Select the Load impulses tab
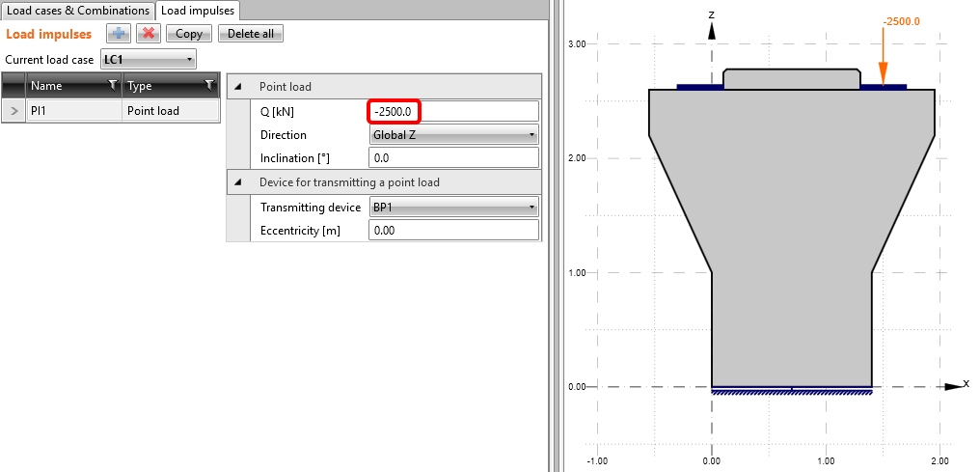 198,11
